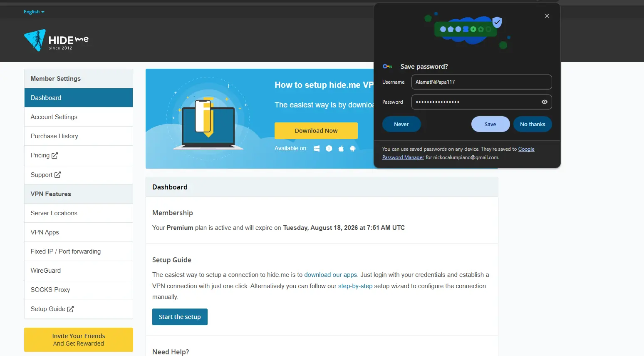Screen dimensions: 644x356
Task: Click Never in the password prompt
Action: click(401, 124)
